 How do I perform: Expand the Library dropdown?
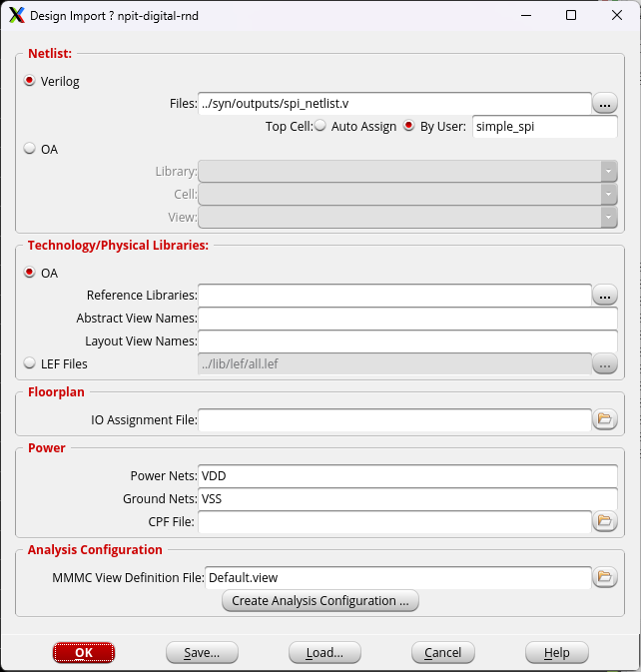pyautogui.click(x=608, y=171)
